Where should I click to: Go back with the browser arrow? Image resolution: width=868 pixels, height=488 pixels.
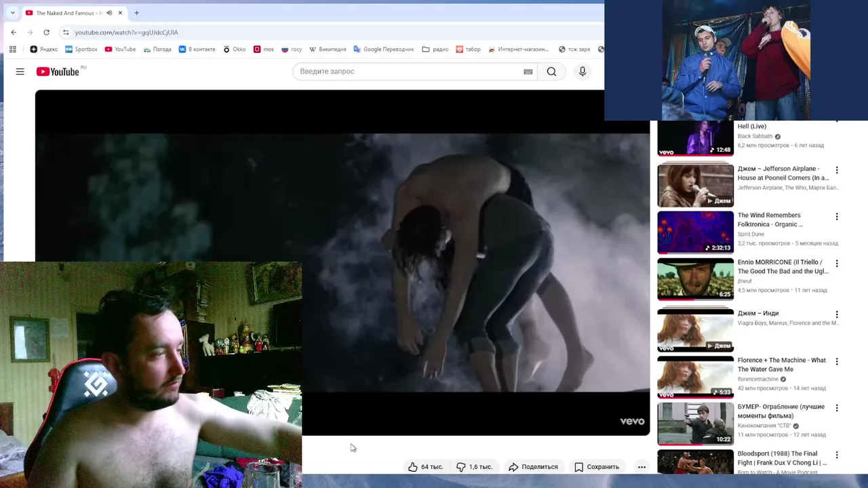tap(14, 32)
